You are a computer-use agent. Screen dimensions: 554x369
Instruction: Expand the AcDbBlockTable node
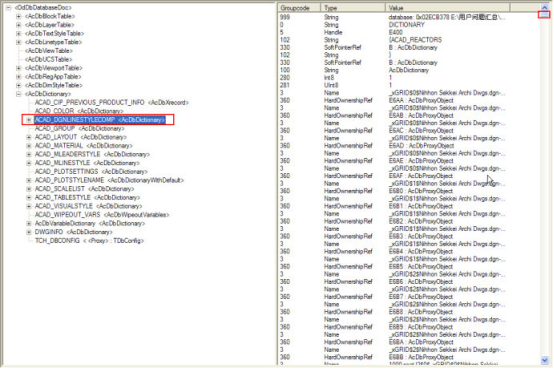[x=18, y=16]
